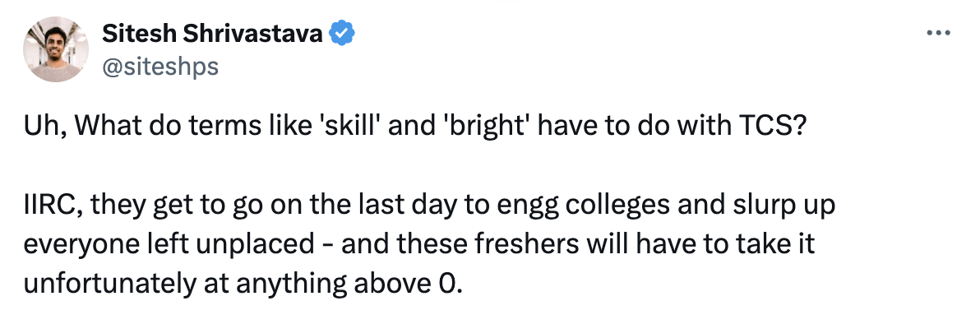Click the first line mentioning TCS
The width and height of the screenshot is (980, 324).
click(x=416, y=127)
